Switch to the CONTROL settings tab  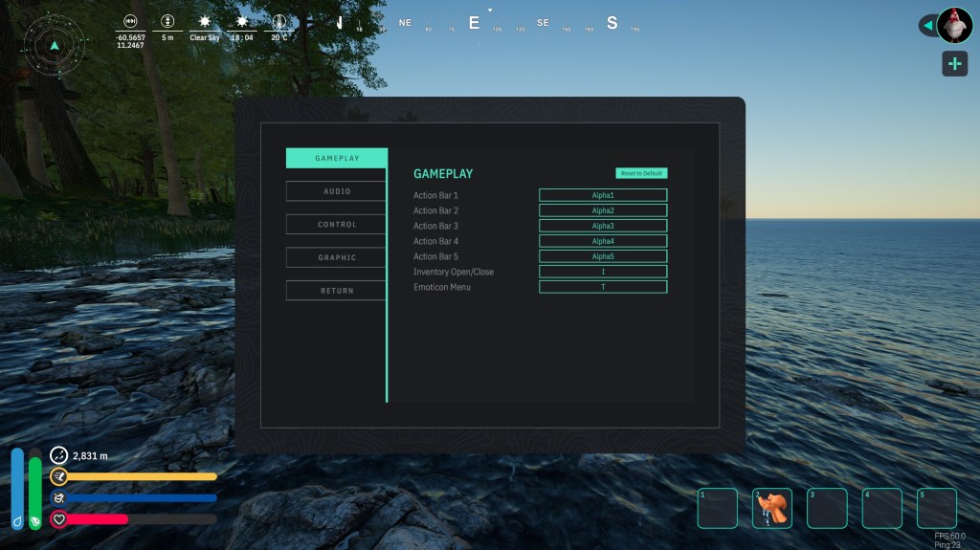pos(336,225)
